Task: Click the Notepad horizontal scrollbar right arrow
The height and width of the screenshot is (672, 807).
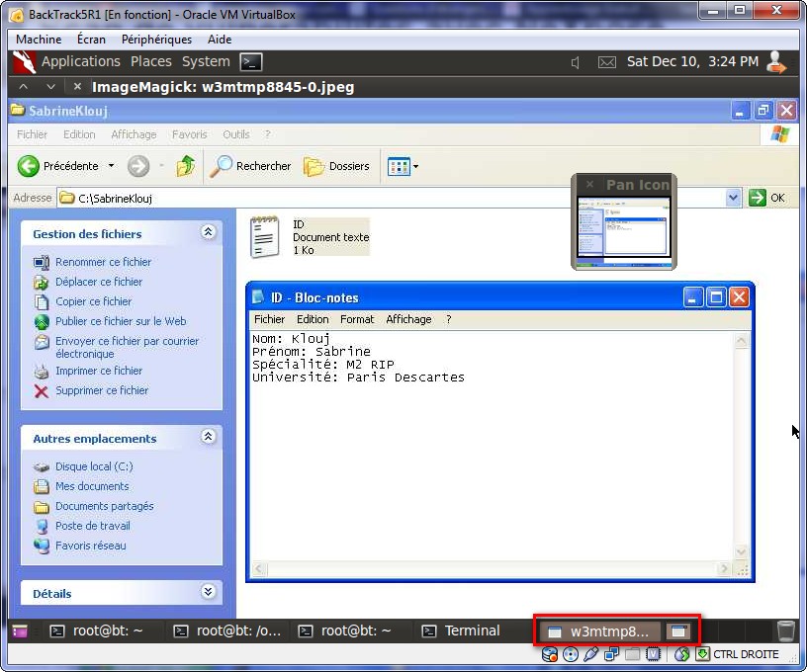Action: click(725, 568)
